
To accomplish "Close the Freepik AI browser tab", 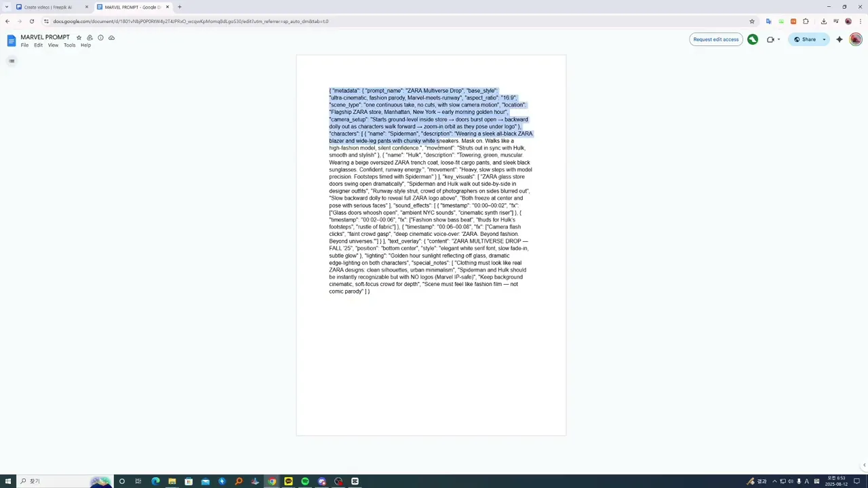I will point(86,7).
